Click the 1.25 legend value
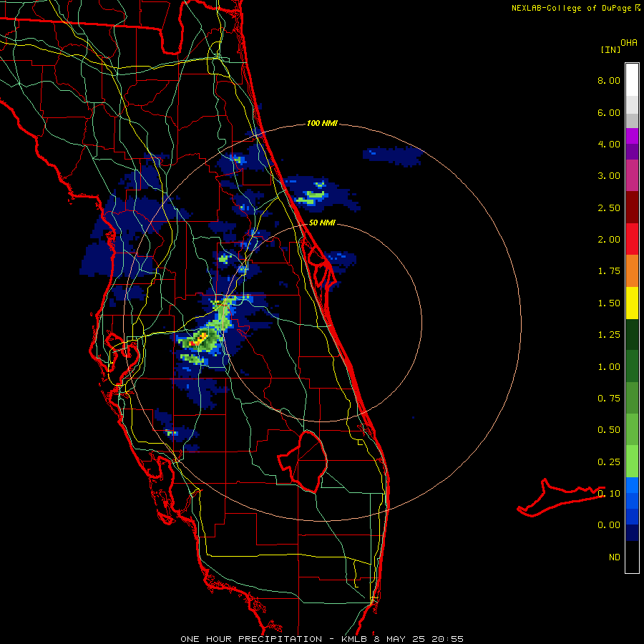This screenshot has width=644, height=644. tap(609, 335)
